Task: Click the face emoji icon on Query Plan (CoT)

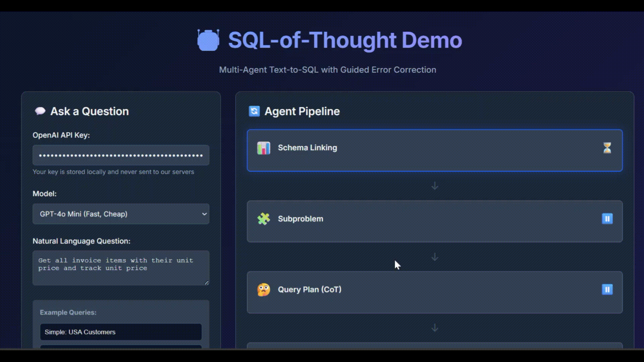Action: coord(264,290)
